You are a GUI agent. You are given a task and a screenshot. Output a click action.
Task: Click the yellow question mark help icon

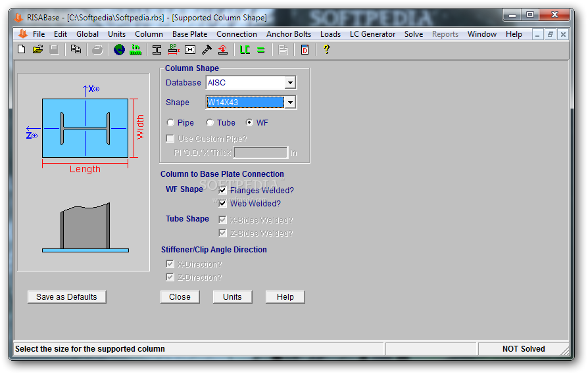click(x=327, y=49)
